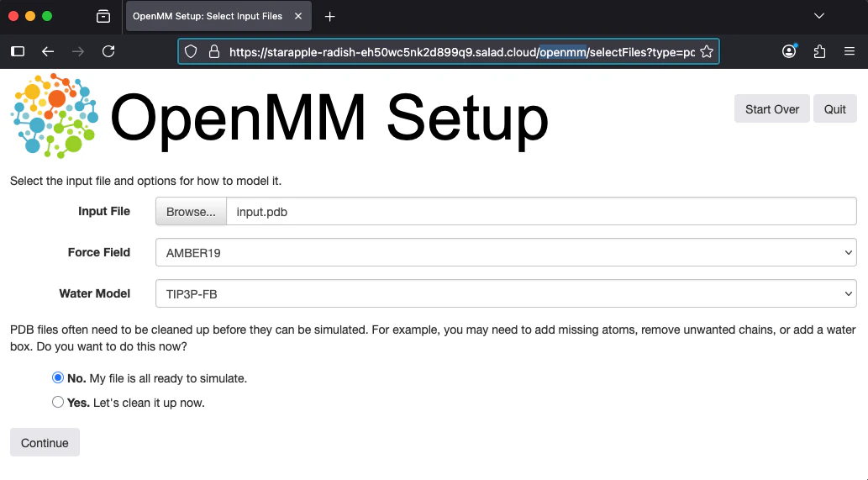This screenshot has width=868, height=480.
Task: Click macOS green fullscreen window button
Action: point(47,16)
